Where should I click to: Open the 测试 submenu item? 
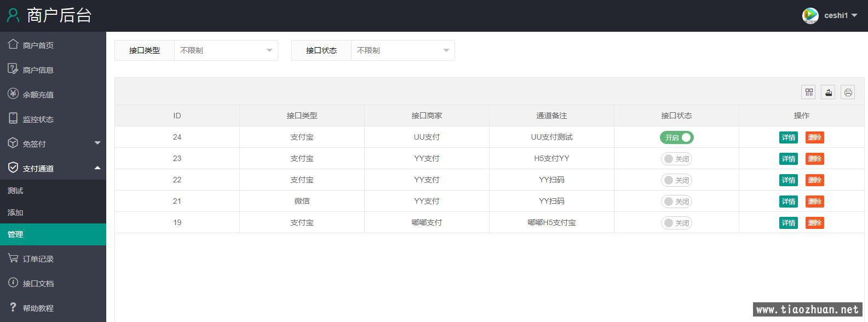click(15, 191)
